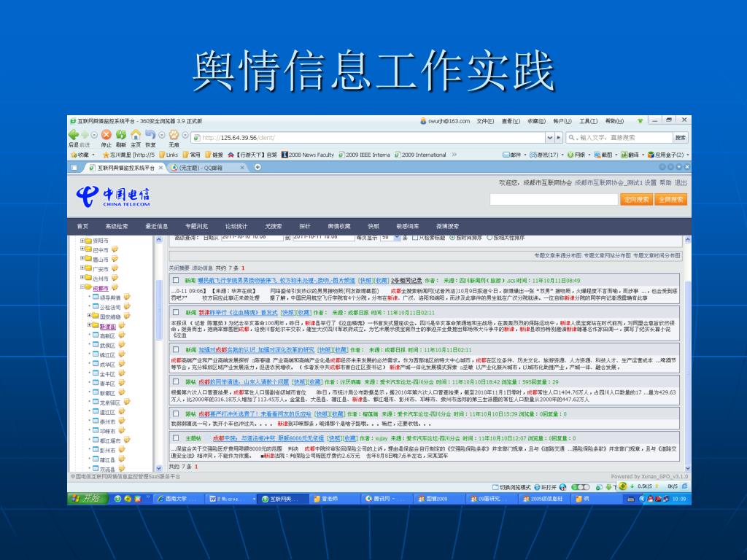Expand the 广安市 tree node
This screenshot has width=747, height=560.
pyautogui.click(x=82, y=268)
